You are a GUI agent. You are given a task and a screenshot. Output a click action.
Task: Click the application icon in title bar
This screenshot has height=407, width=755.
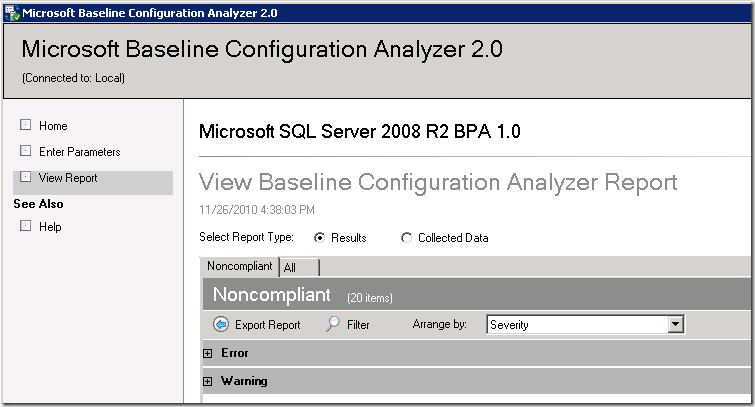(10, 13)
